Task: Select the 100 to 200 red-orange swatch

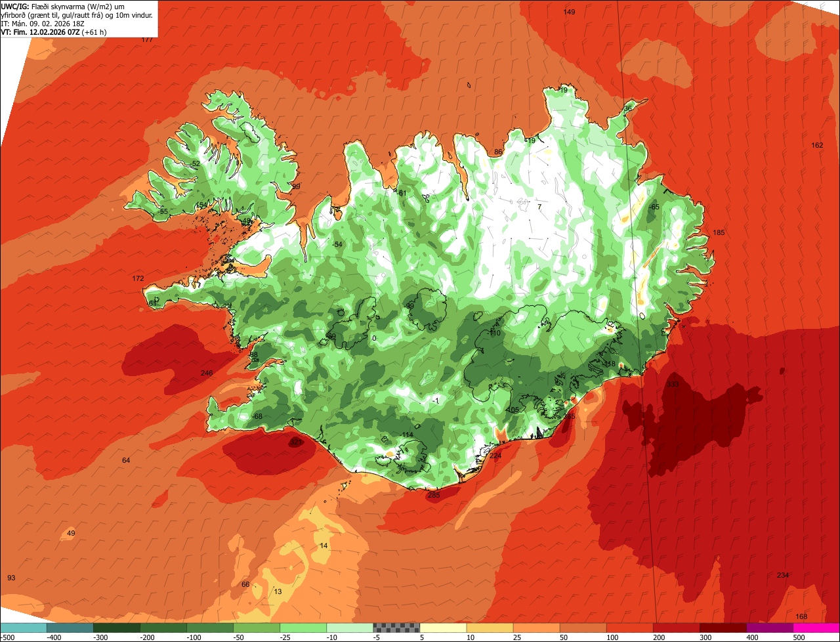Action: coord(629,628)
